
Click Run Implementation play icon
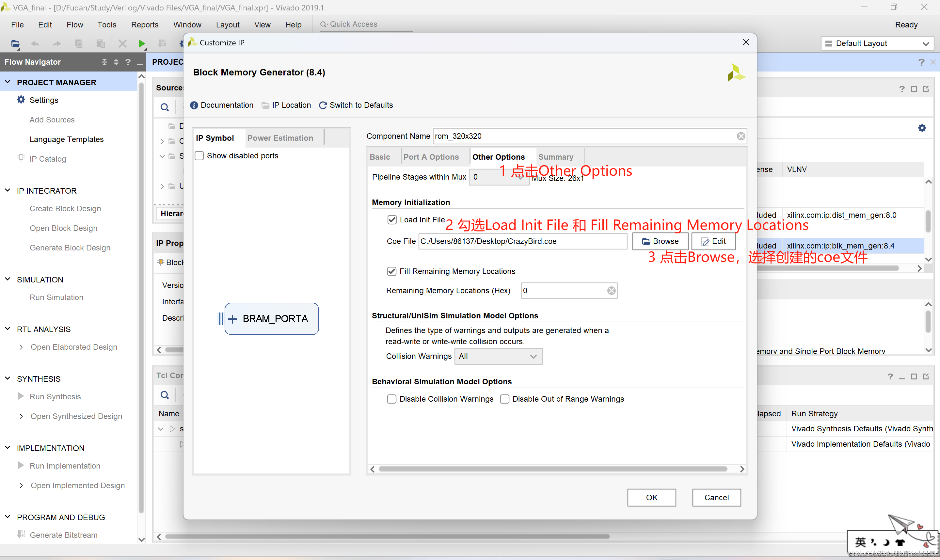(x=21, y=465)
